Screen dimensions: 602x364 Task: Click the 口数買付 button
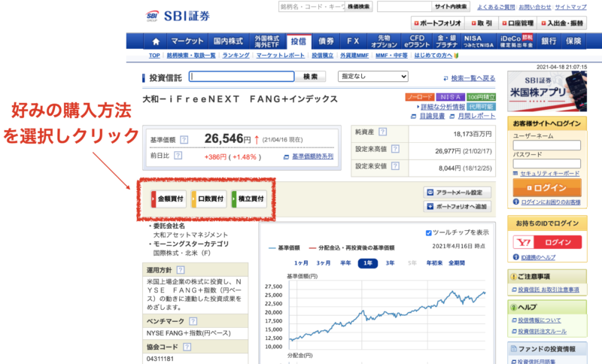click(x=209, y=199)
